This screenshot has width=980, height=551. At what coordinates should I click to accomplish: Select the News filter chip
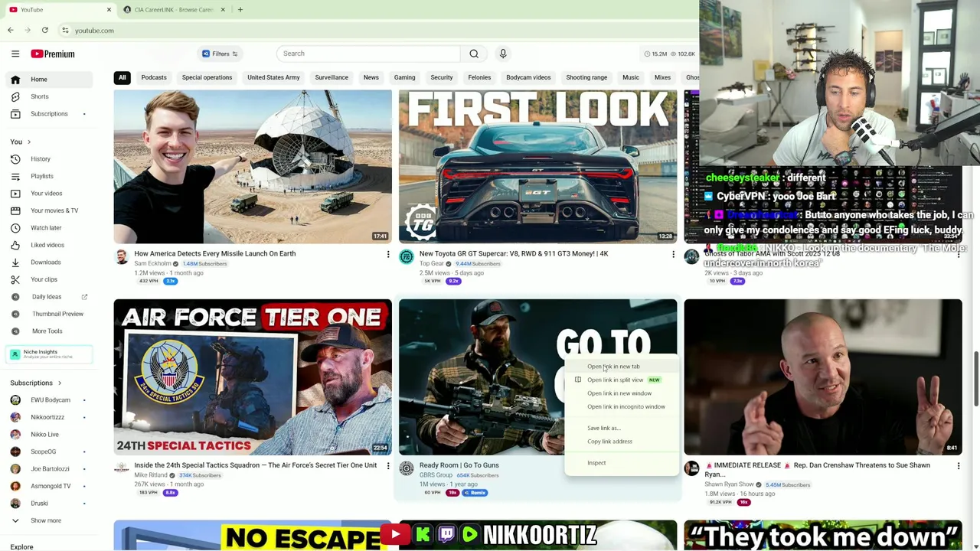(x=371, y=77)
